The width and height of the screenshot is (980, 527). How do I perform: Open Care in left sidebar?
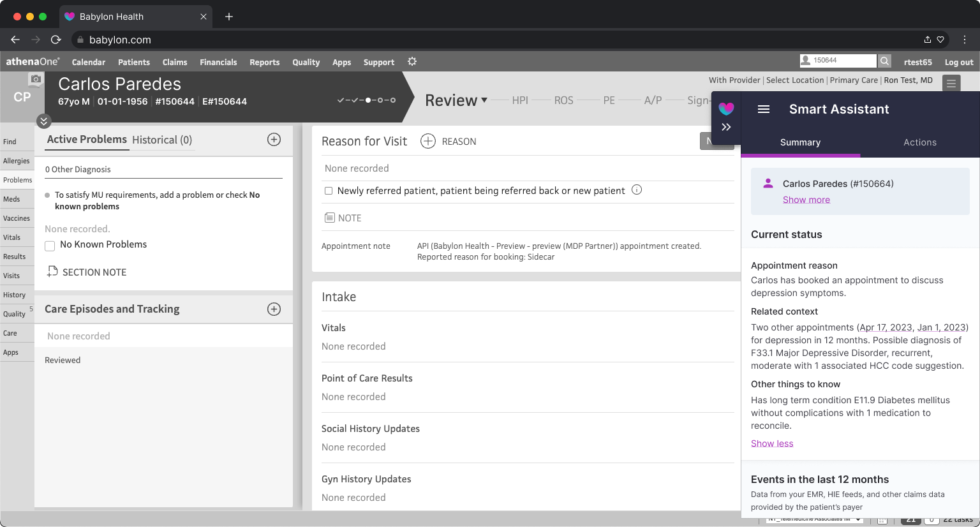[17, 333]
